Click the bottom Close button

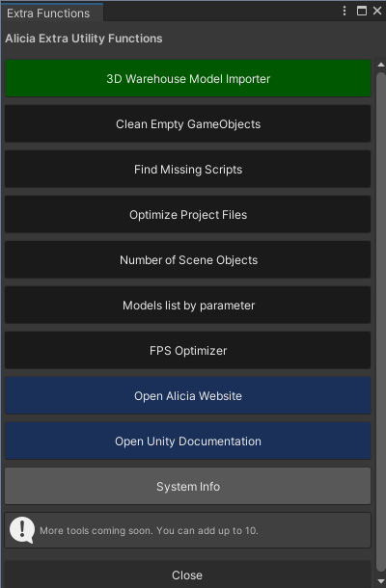pos(187,575)
